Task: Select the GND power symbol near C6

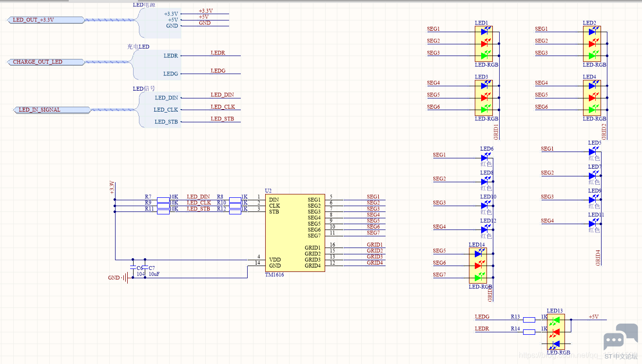Action: [x=125, y=278]
